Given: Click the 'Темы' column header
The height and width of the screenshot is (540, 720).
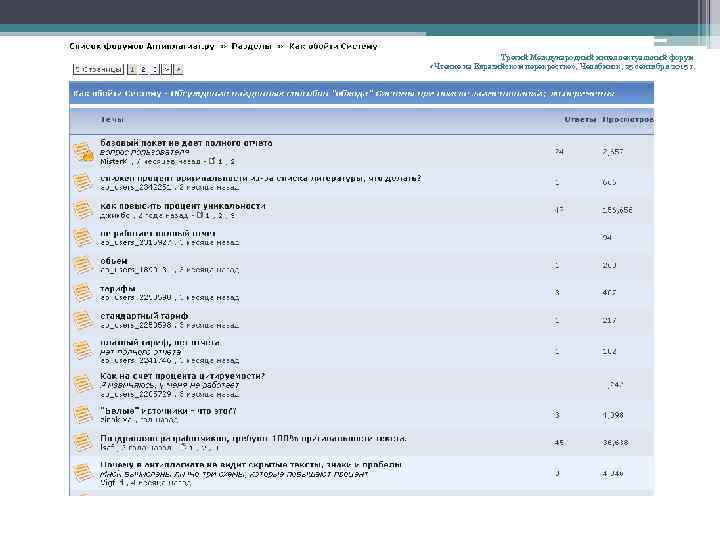Looking at the screenshot, I should (112, 119).
